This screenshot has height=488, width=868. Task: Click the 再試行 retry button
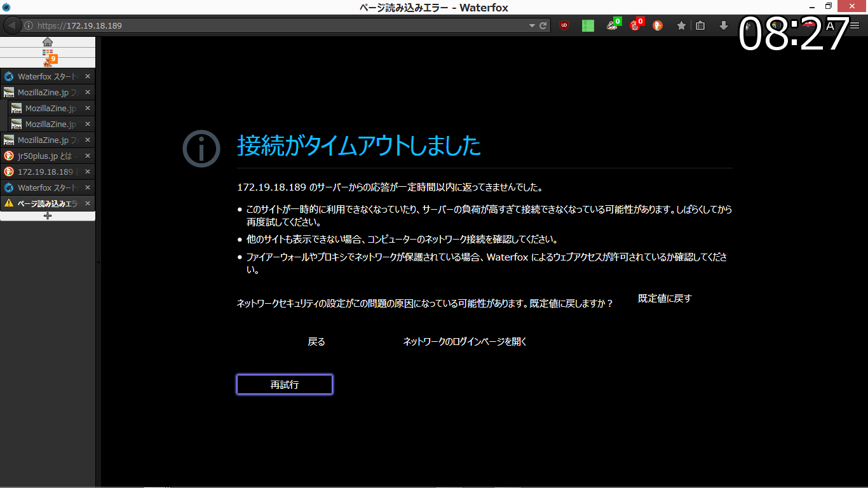[x=285, y=384]
